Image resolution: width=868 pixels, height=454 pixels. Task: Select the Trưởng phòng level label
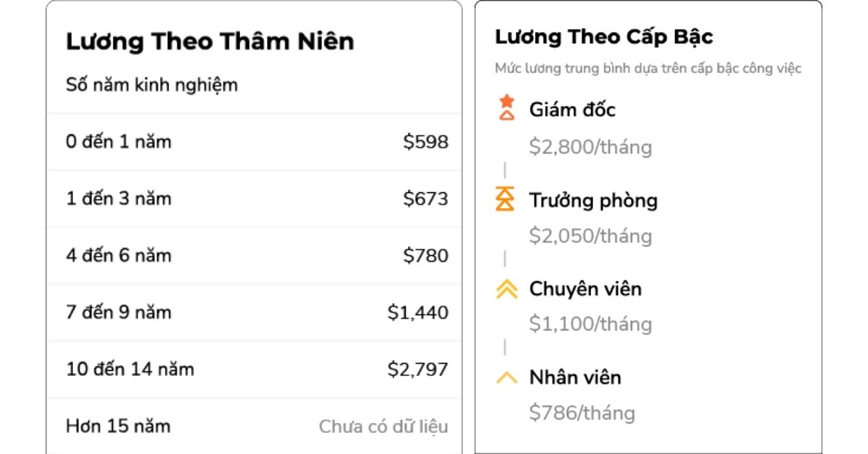coord(593,200)
